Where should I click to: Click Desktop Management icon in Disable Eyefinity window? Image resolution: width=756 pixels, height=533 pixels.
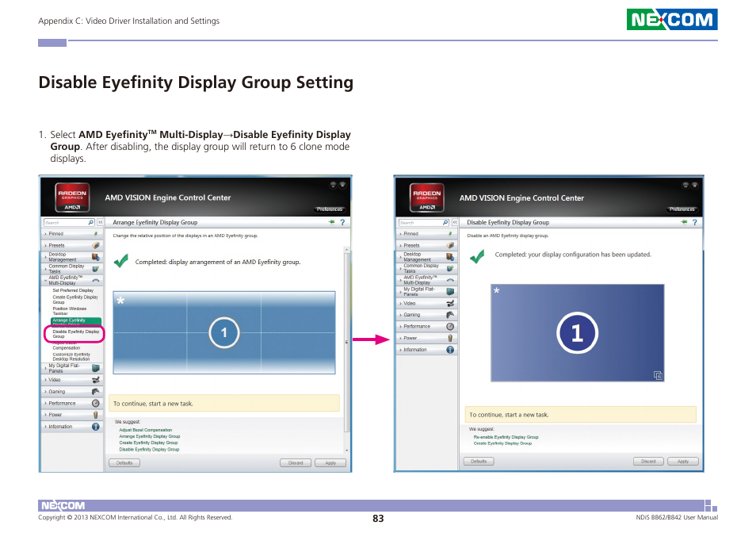tap(450, 257)
